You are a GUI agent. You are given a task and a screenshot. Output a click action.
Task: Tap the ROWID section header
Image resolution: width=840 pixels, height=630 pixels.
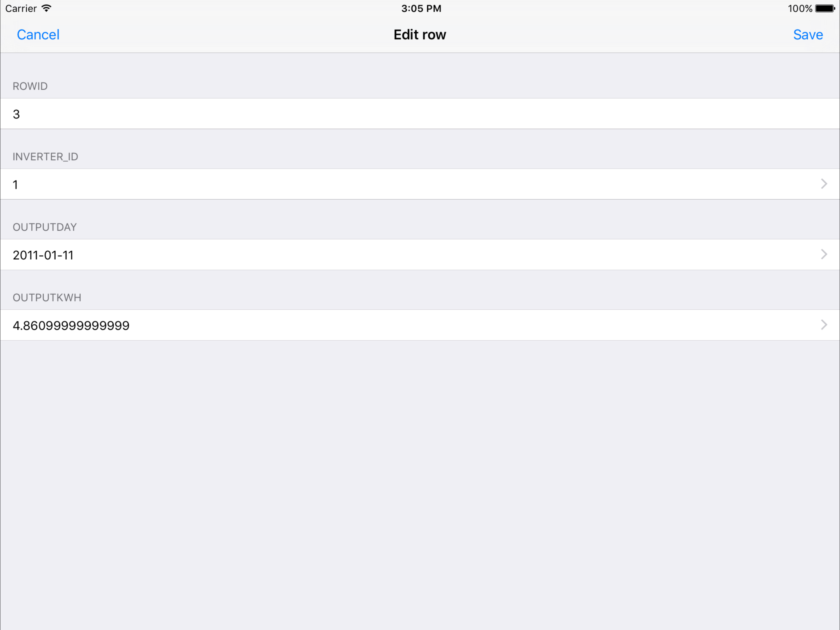[x=30, y=86]
